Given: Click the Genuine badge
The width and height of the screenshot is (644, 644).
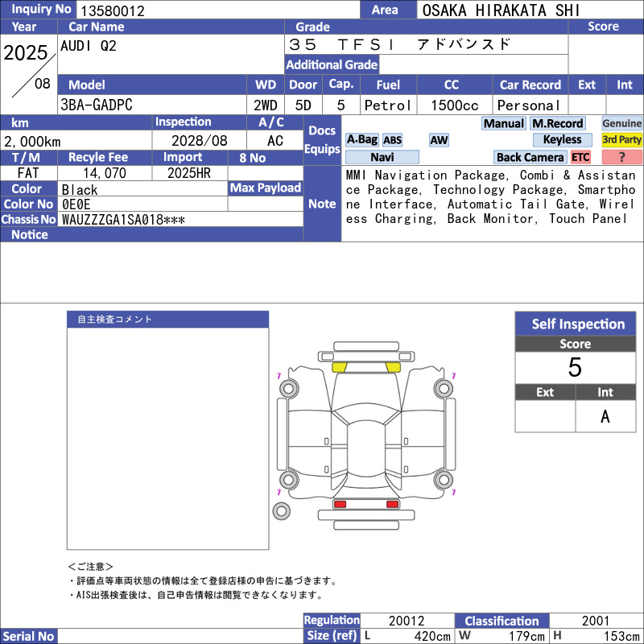Looking at the screenshot, I should [621, 123].
